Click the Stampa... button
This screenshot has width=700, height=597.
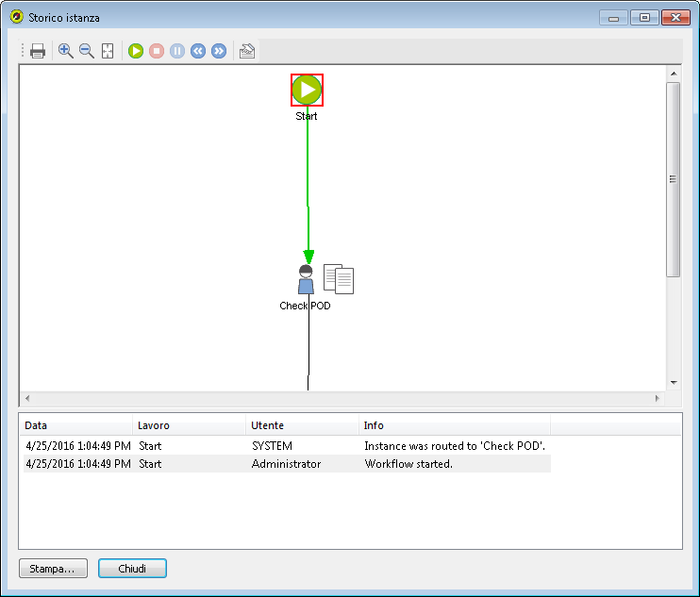53,569
